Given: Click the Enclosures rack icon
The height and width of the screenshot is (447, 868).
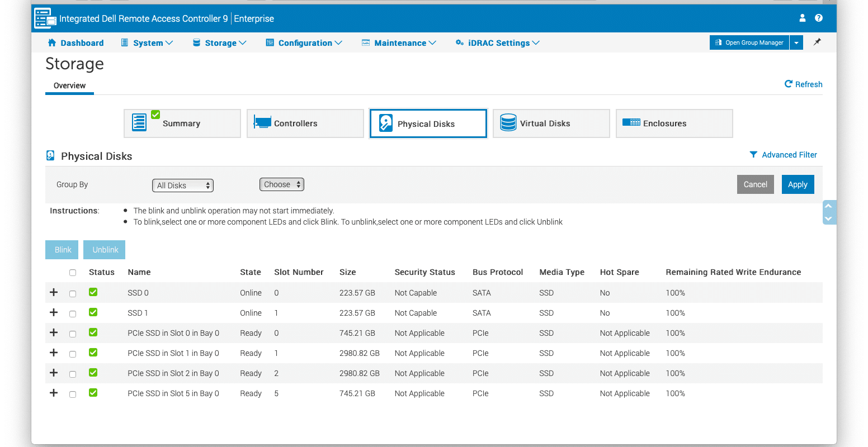Looking at the screenshot, I should point(631,122).
